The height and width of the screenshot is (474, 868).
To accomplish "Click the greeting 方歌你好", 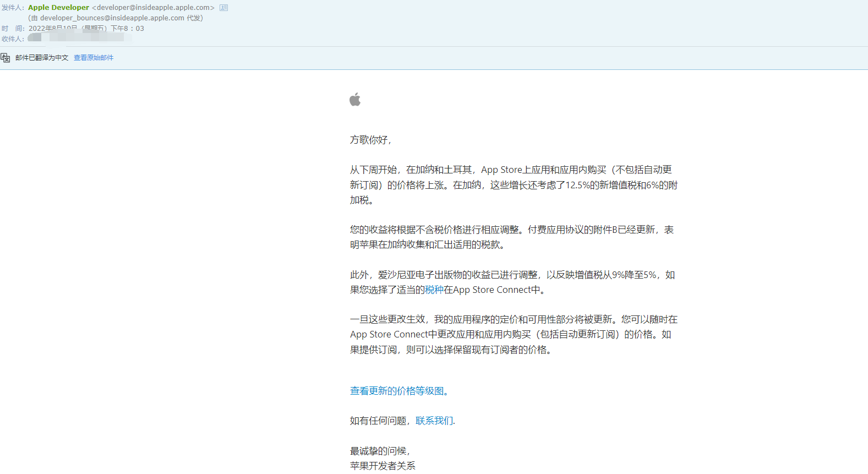I will pos(370,140).
